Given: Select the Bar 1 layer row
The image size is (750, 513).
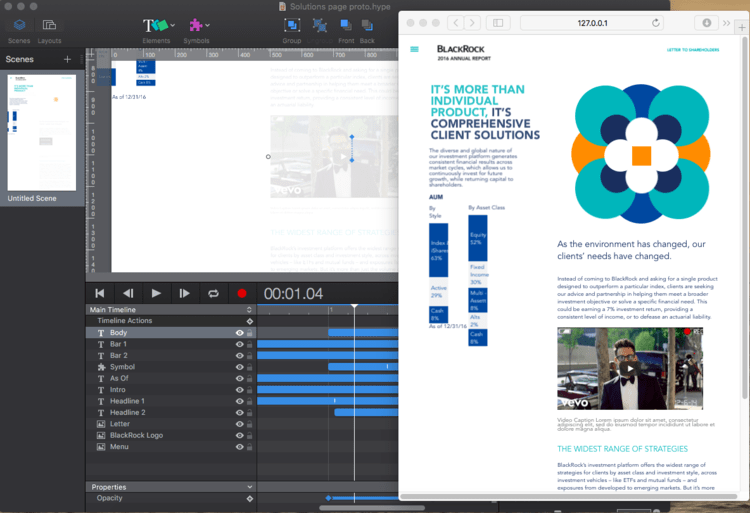Looking at the screenshot, I should [171, 344].
